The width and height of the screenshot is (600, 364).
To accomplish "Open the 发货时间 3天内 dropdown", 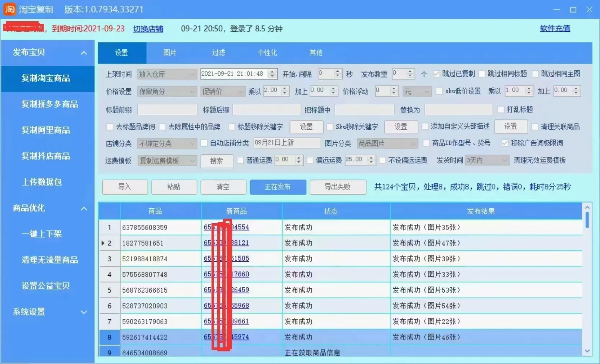I will pos(487,160).
